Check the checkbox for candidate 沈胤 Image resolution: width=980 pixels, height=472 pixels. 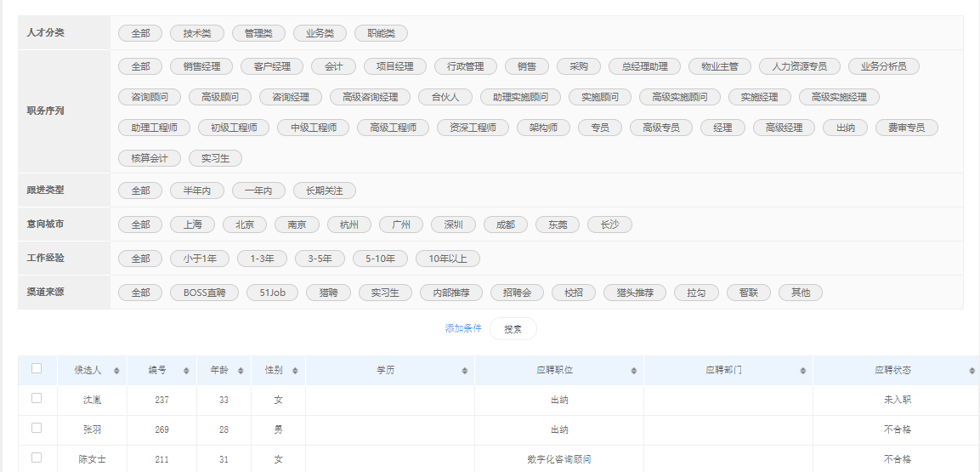pos(37,398)
